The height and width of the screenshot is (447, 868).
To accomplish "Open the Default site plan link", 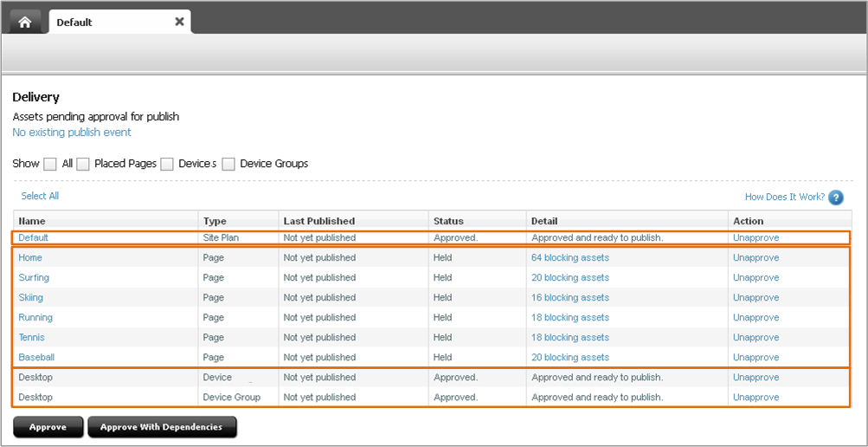I will (x=33, y=237).
